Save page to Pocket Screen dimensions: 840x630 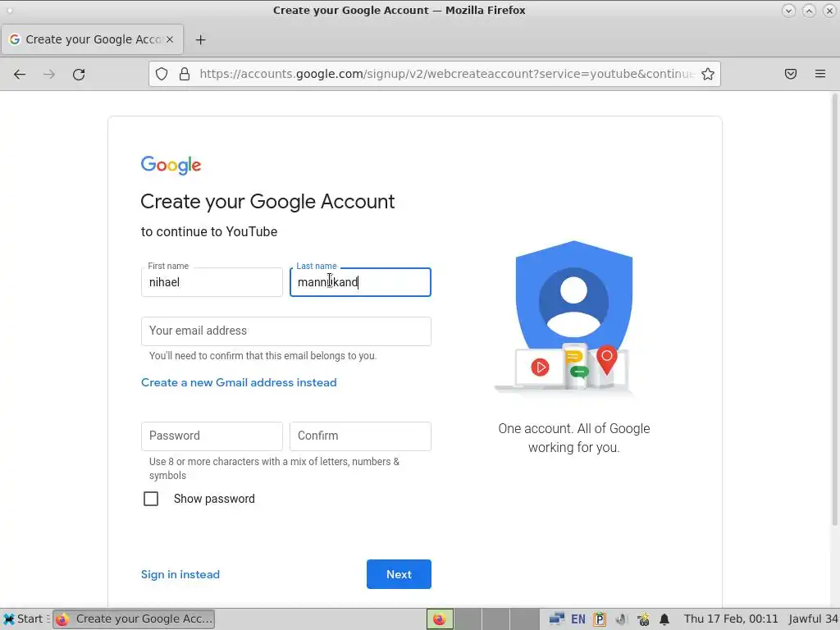pyautogui.click(x=791, y=74)
